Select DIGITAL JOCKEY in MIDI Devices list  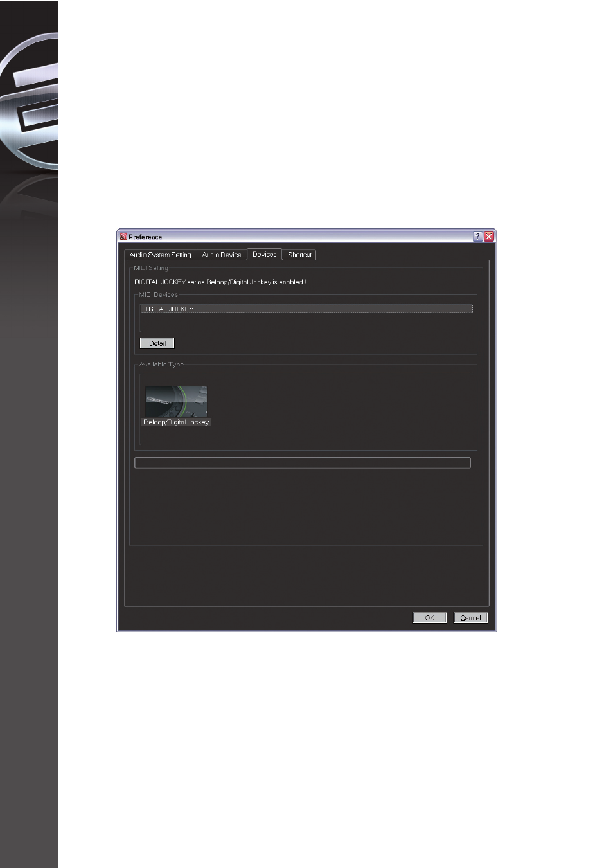306,309
